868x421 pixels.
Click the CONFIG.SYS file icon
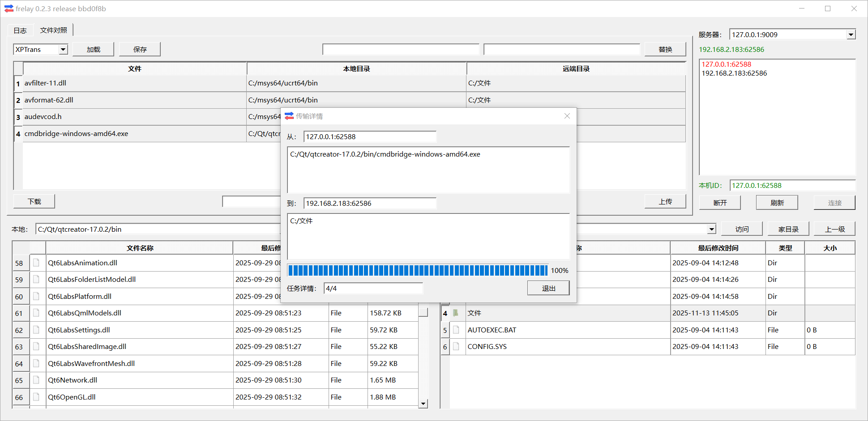tap(456, 346)
